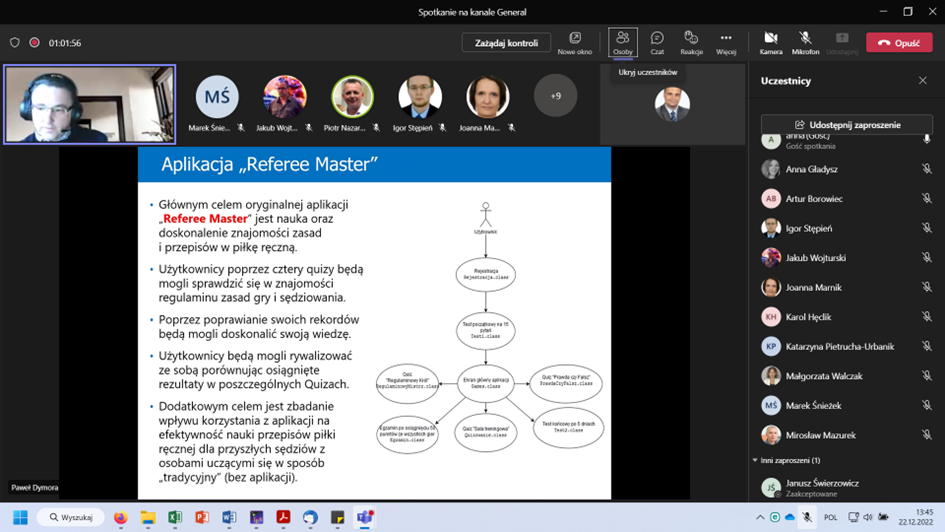Show the +9 additional participants
Viewport: 945px width, 532px height.
point(555,97)
